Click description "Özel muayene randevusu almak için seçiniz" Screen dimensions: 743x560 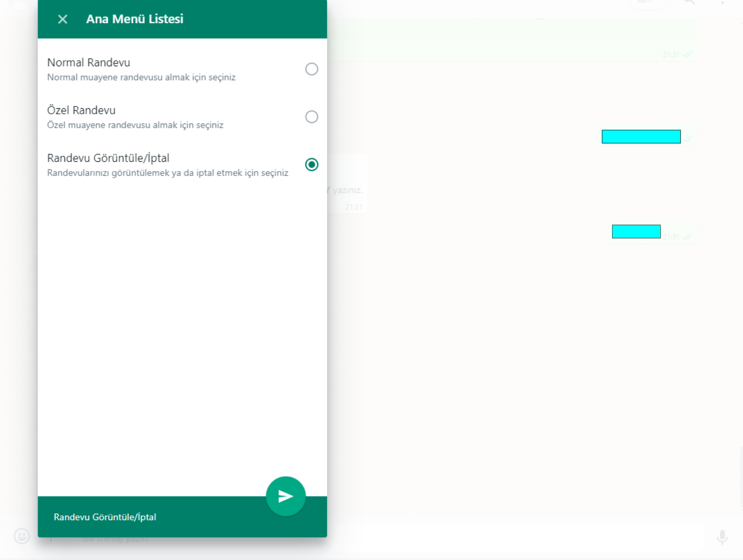pos(135,125)
